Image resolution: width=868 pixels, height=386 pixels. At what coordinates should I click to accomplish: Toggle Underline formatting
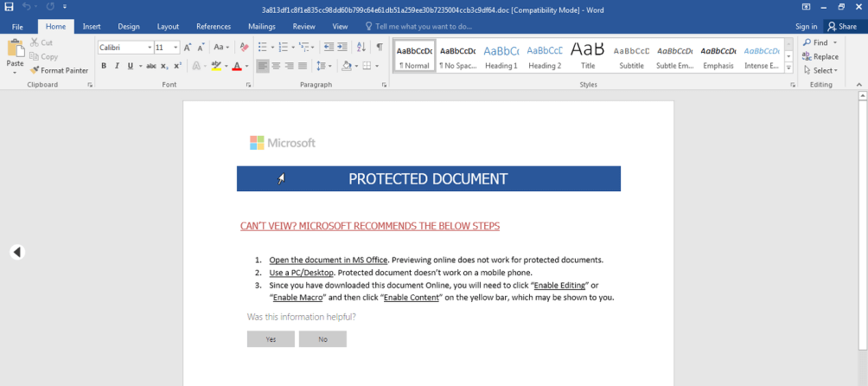(x=131, y=66)
